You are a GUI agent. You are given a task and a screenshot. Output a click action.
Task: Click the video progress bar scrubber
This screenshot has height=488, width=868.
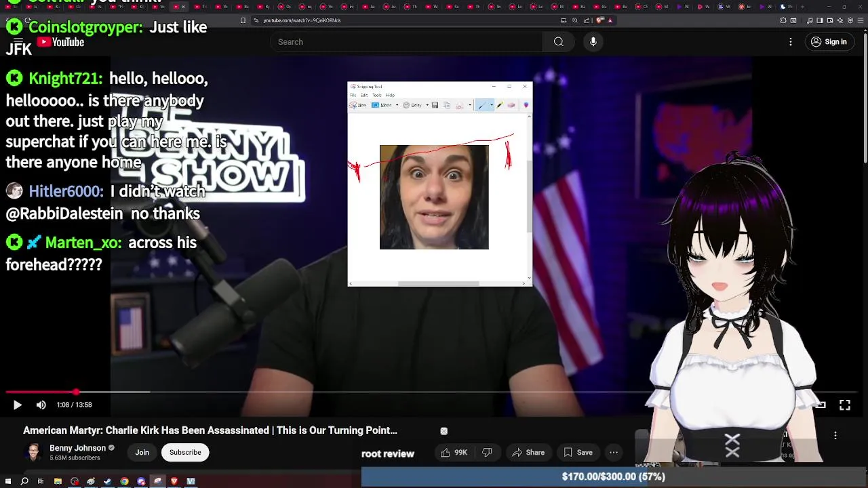pyautogui.click(x=76, y=392)
